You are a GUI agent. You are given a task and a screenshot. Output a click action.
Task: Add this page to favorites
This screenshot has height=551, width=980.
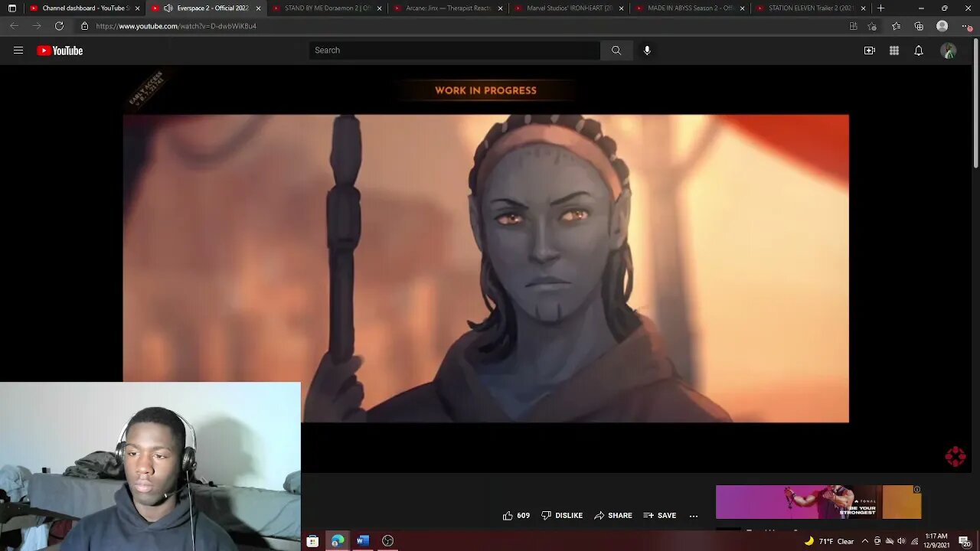(x=872, y=26)
